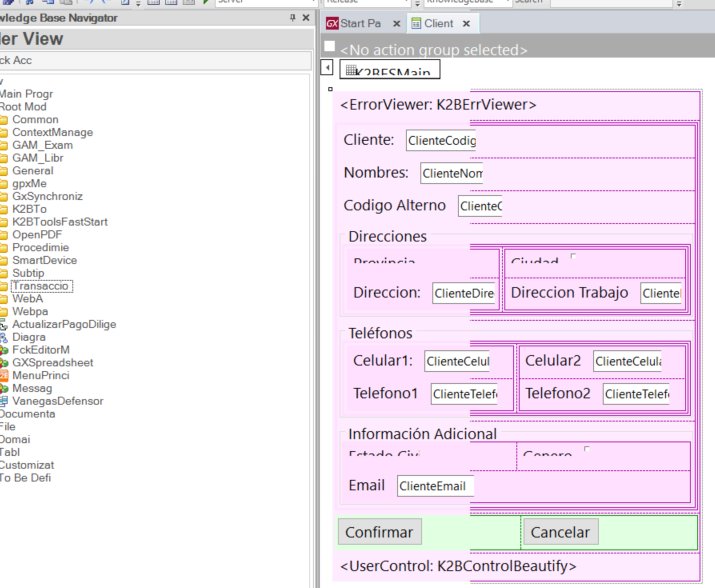The height and width of the screenshot is (588, 715).
Task: Open the MenuPrinci object icon
Action: click(4, 375)
